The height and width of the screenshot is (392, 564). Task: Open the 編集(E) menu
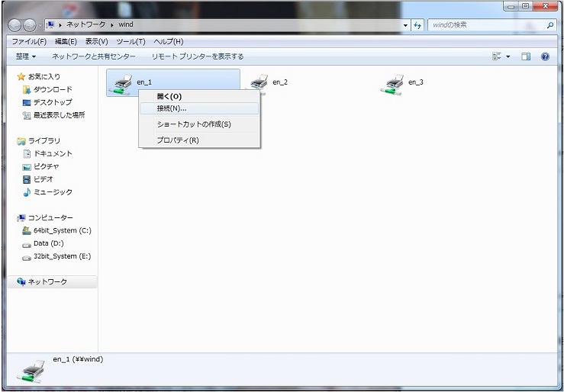pos(66,42)
